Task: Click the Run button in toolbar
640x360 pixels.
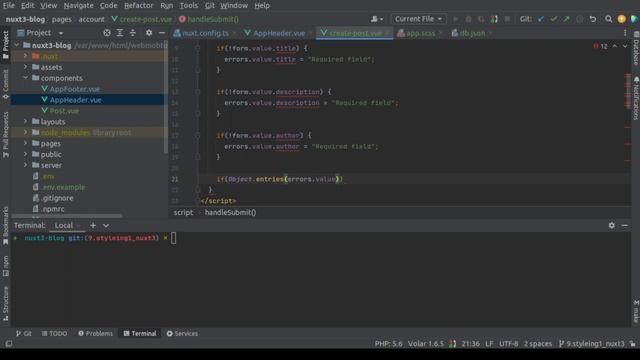Action: click(x=456, y=19)
